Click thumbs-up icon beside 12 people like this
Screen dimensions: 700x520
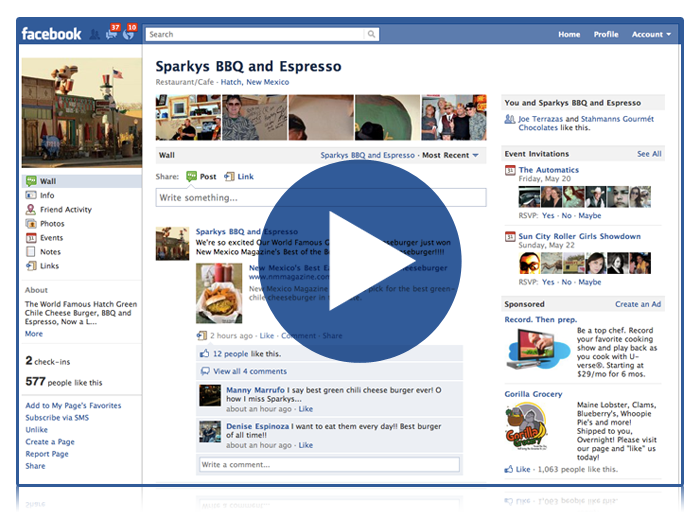204,354
